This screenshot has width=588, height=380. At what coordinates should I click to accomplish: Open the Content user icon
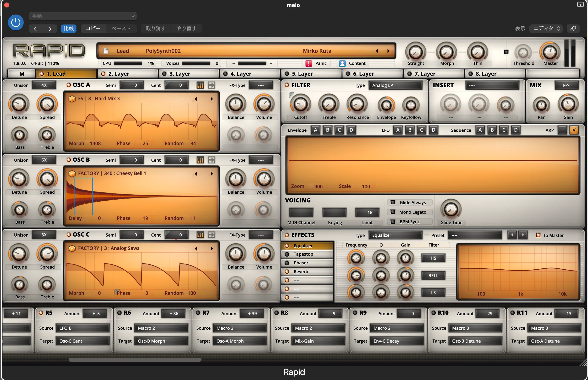342,63
